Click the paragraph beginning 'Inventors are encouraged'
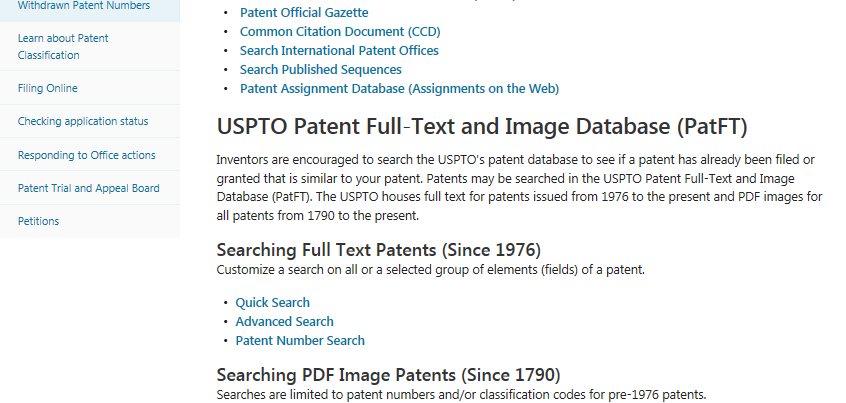The height and width of the screenshot is (403, 846). click(x=519, y=188)
